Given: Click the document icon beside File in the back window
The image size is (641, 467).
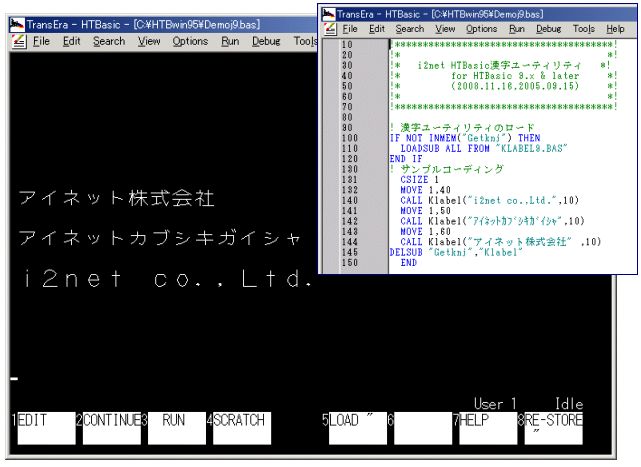Looking at the screenshot, I should tap(18, 41).
